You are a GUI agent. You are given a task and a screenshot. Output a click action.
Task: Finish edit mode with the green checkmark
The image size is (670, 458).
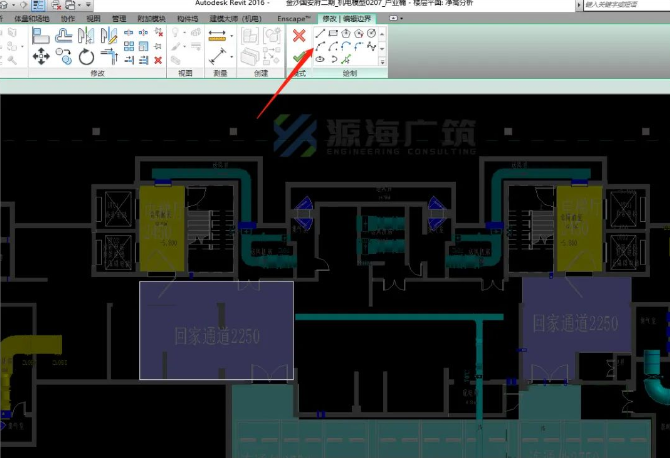pos(299,57)
